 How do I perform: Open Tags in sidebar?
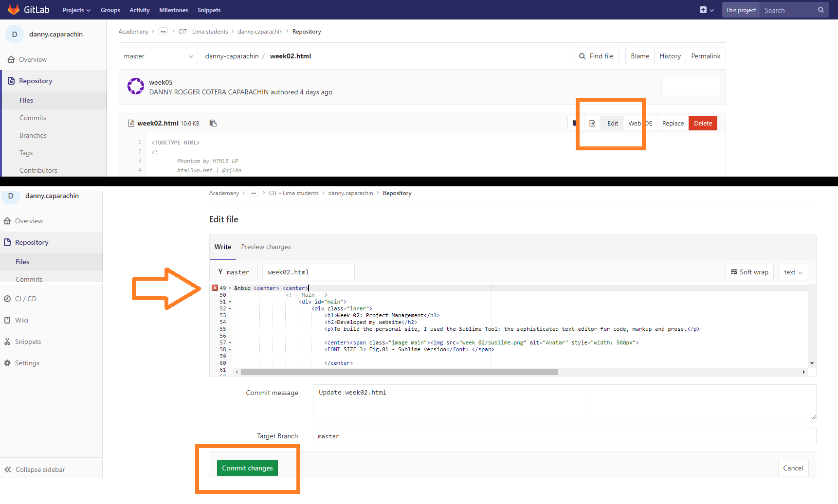click(x=26, y=153)
